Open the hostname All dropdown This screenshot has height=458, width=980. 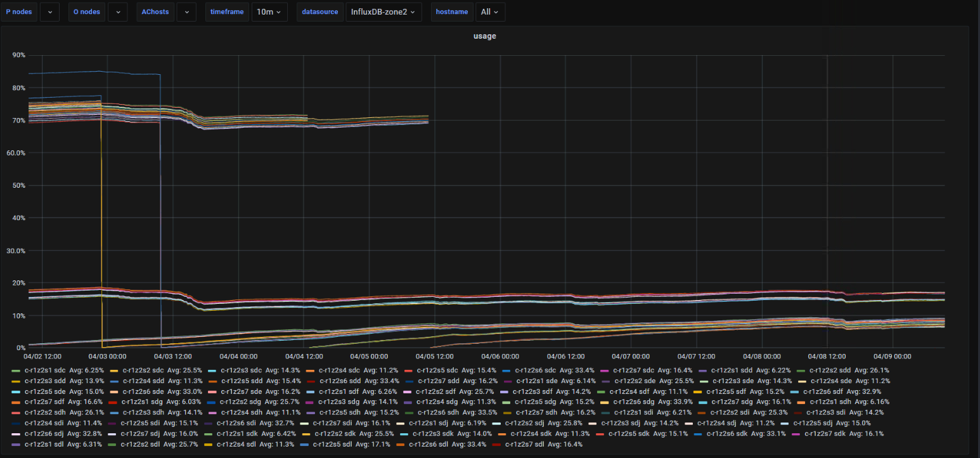click(x=490, y=12)
